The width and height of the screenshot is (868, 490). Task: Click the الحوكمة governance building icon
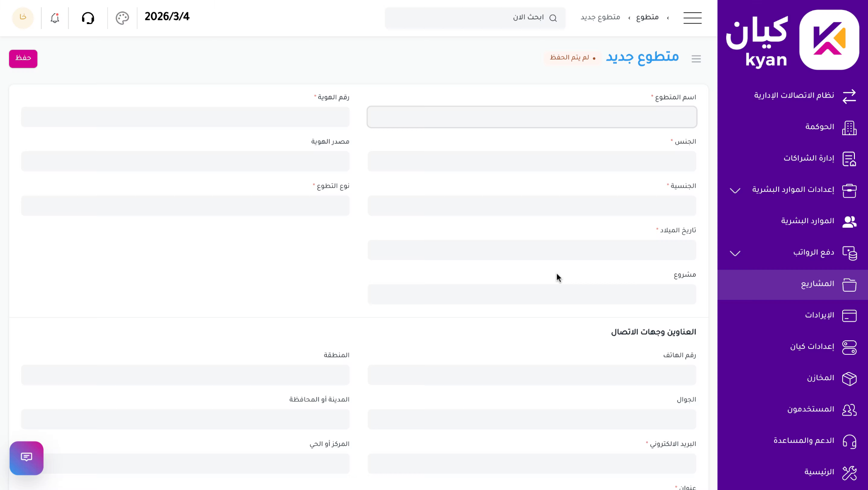click(850, 128)
